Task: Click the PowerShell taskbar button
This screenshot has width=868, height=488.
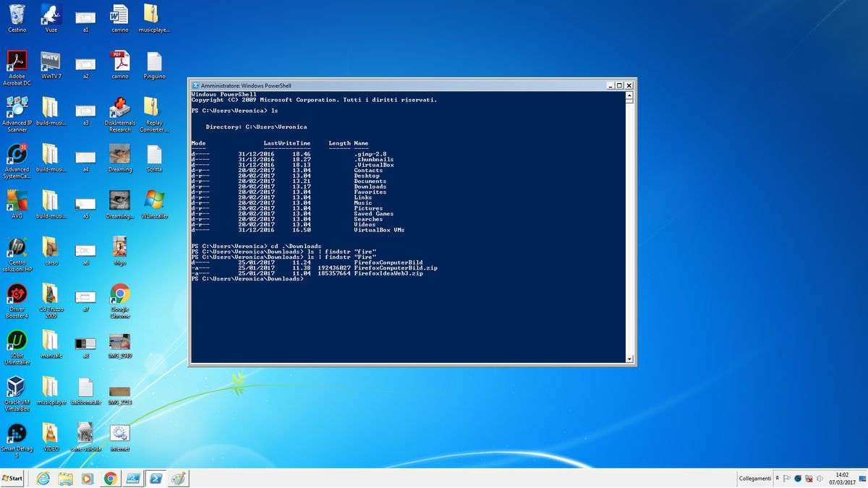Action: (155, 479)
